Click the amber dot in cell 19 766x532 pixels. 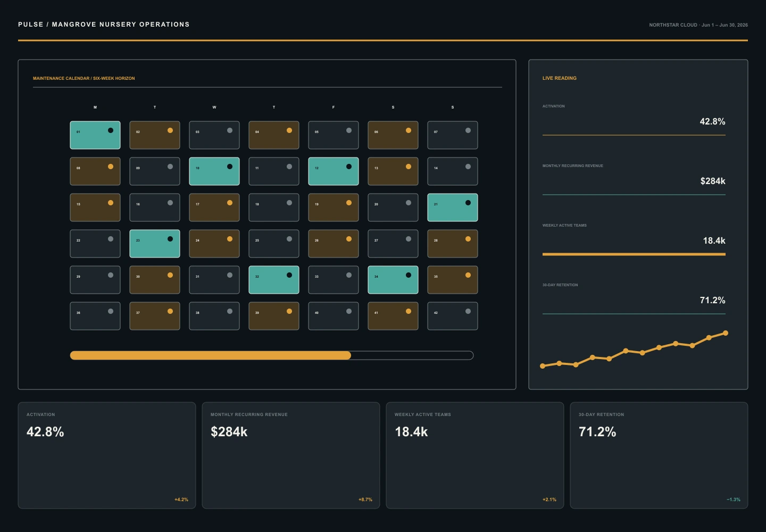(349, 203)
